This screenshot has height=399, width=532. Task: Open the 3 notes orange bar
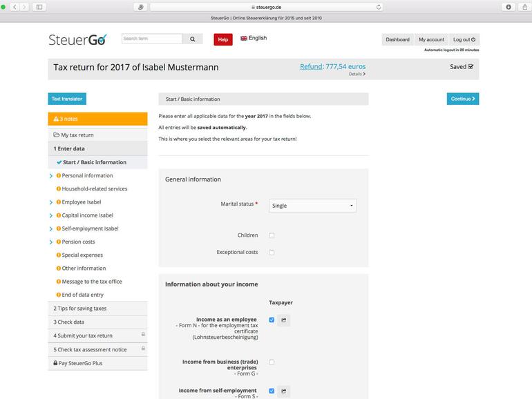tap(97, 119)
